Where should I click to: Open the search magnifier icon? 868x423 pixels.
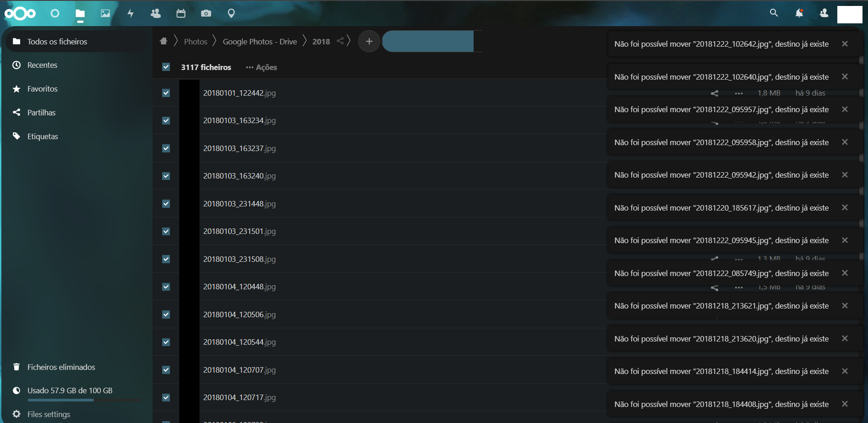774,13
